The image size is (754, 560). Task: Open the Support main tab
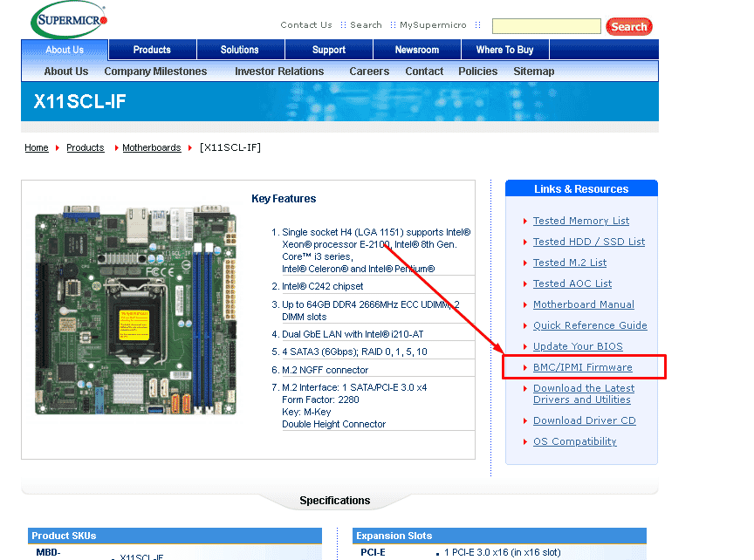pos(329,50)
